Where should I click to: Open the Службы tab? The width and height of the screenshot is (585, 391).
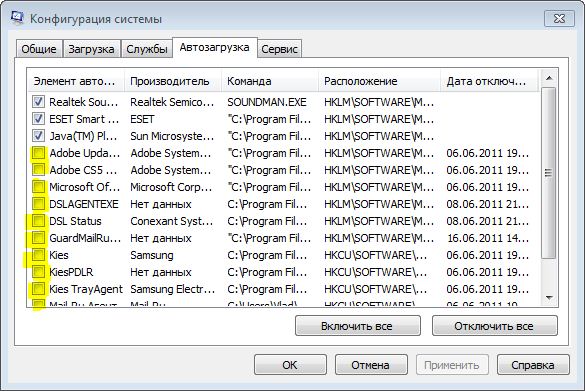[x=147, y=49]
